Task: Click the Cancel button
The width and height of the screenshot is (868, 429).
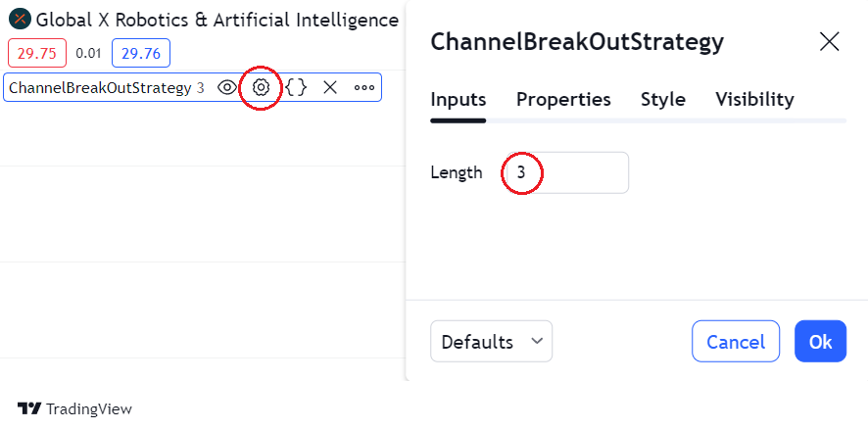Action: pos(736,342)
